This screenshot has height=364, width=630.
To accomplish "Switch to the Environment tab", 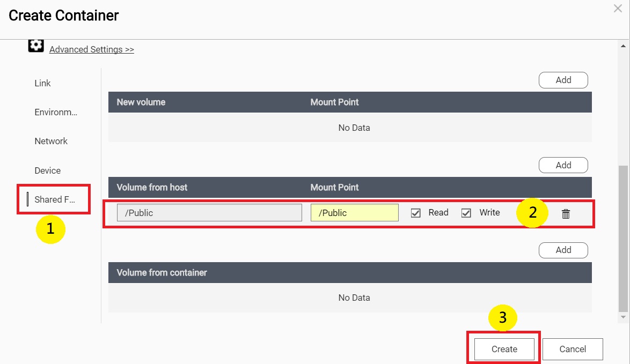I will tap(56, 112).
